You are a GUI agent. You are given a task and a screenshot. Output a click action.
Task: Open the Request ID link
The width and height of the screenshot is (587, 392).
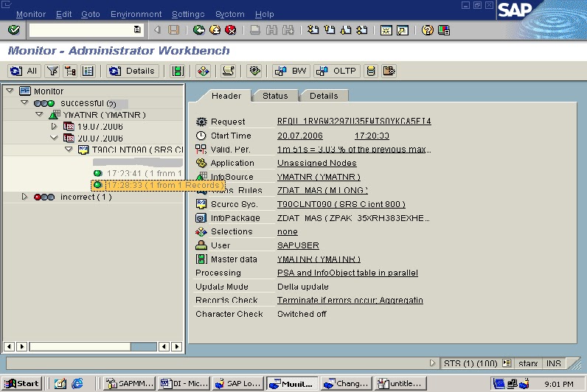[x=354, y=121]
